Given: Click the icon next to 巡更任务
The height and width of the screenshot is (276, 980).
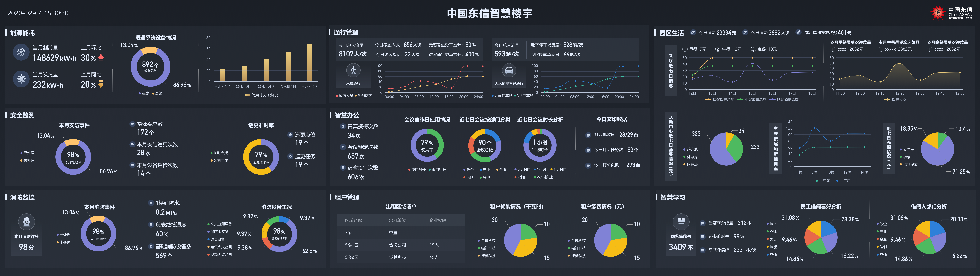Looking at the screenshot, I should pos(290,156).
